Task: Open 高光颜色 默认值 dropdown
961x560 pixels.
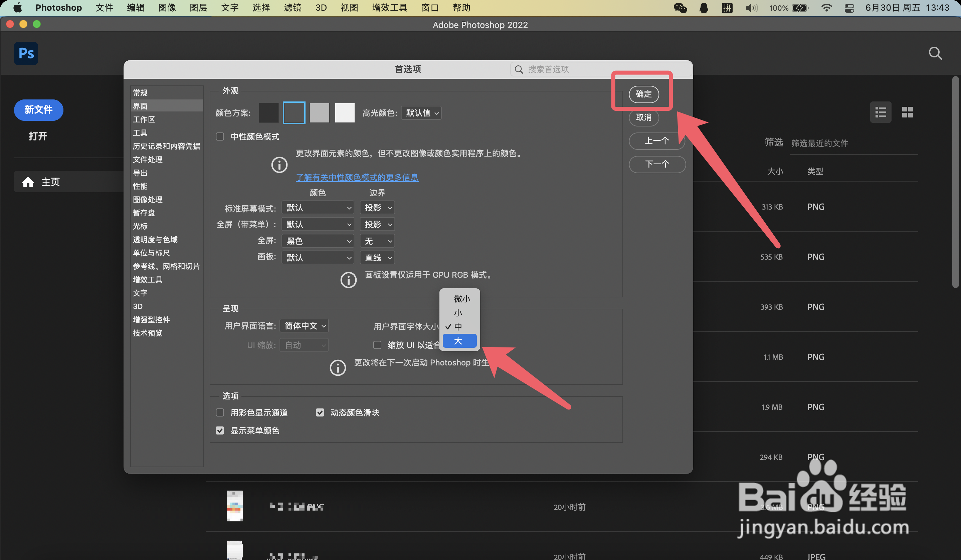Action: click(421, 113)
